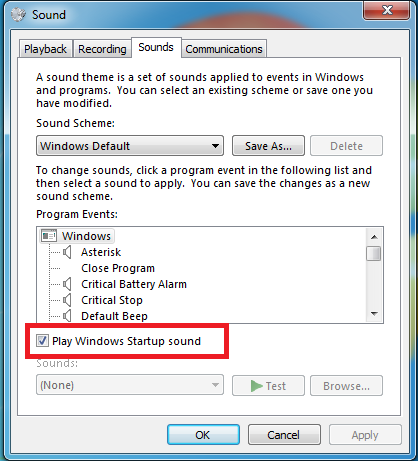This screenshot has height=461, width=418.
Task: Switch to the Recording tab
Action: coord(102,49)
